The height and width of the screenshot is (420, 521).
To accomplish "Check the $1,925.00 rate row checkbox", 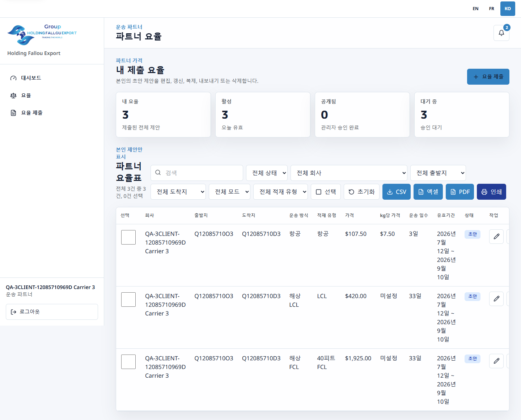I will [x=128, y=362].
